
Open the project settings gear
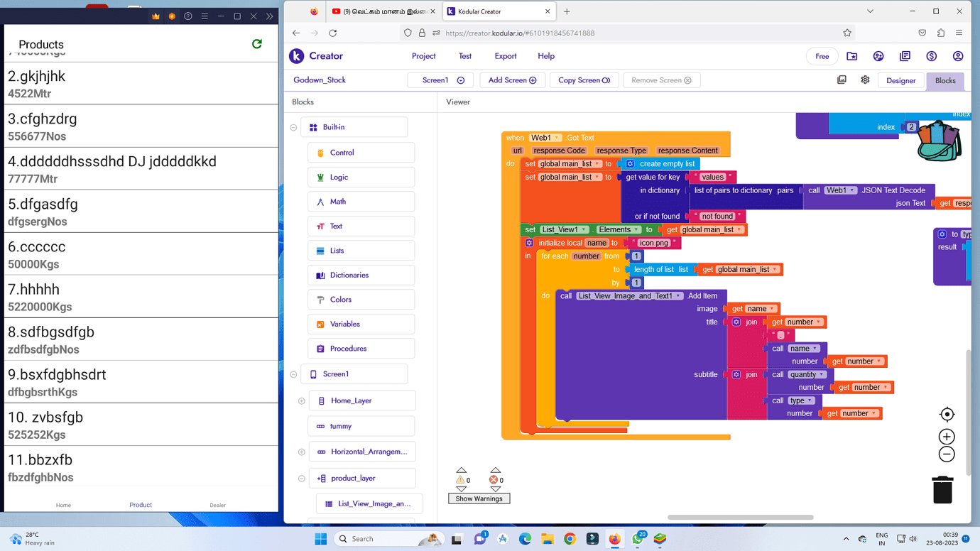[865, 80]
